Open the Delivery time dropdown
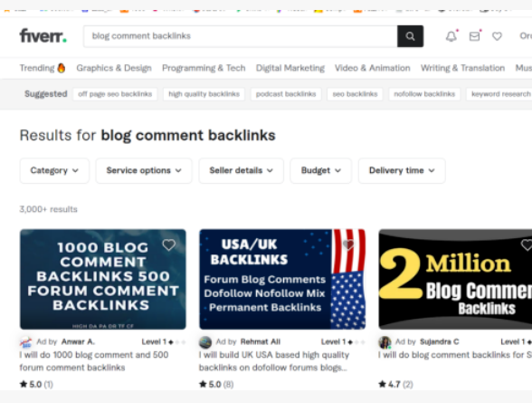Image resolution: width=532 pixels, height=403 pixels. [x=402, y=170]
